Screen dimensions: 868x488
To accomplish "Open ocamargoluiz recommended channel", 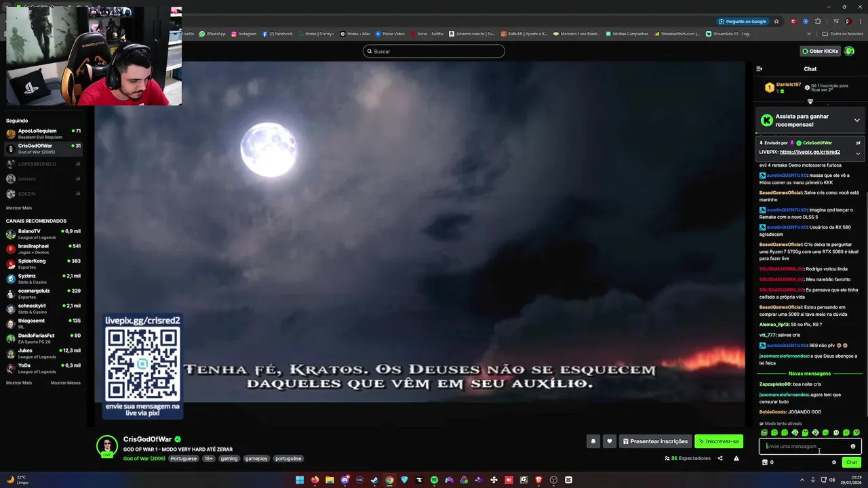I will pyautogui.click(x=43, y=293).
